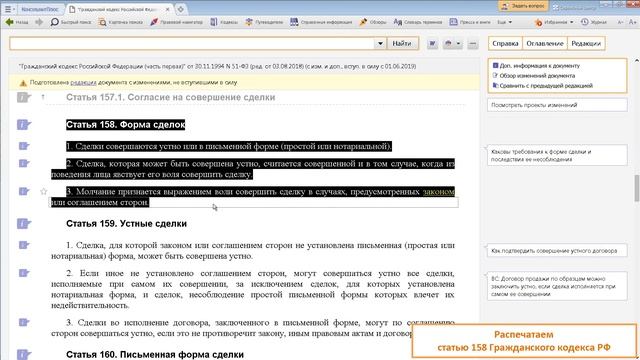Open Путеводители guides
This screenshot has width=640, height=360.
tap(264, 22)
